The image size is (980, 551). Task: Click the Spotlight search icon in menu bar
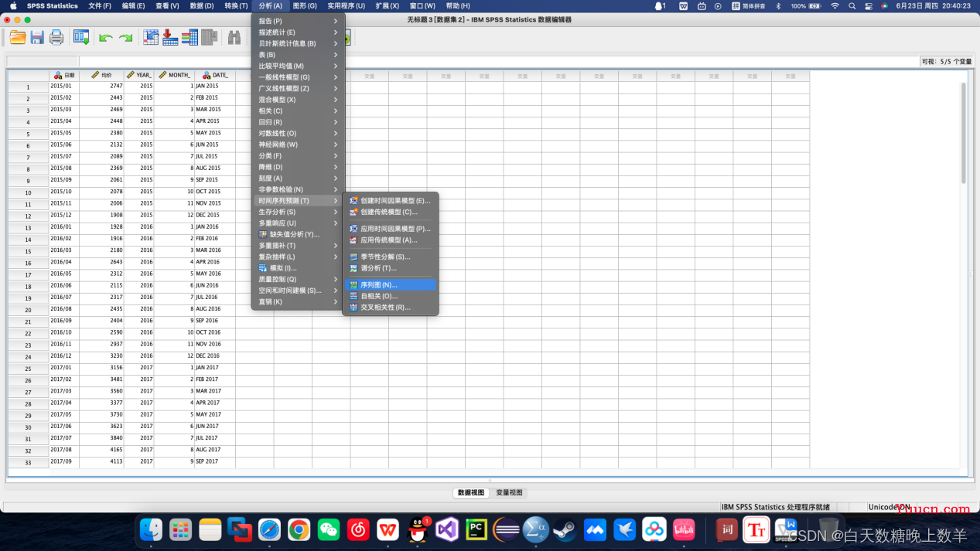tap(852, 5)
